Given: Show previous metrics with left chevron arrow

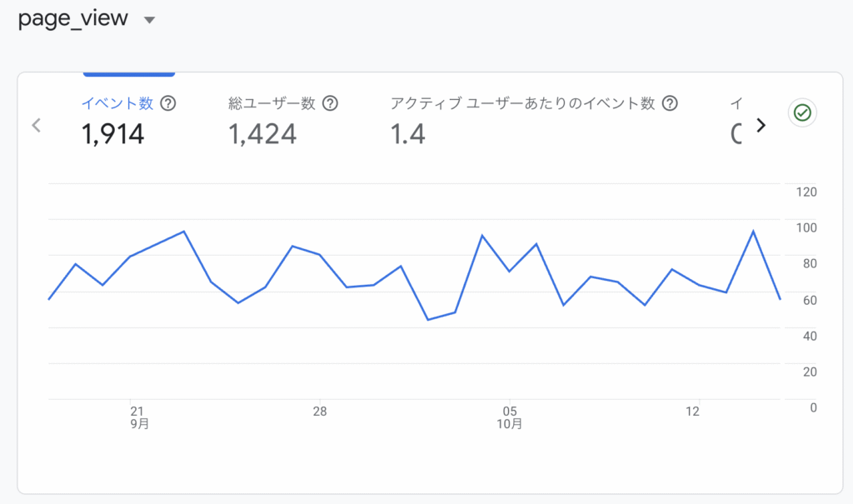Looking at the screenshot, I should coord(36,125).
